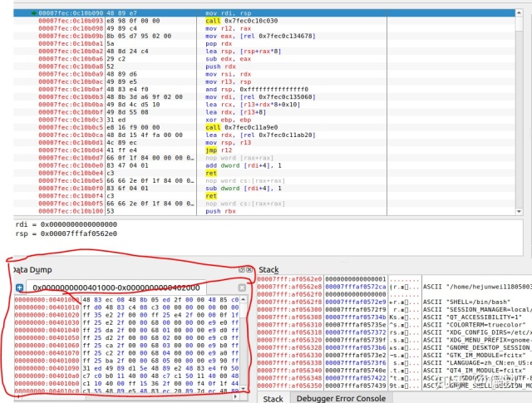Screen dimensions: 532x403
Task: Click the disassembly scrollbar up arrow
Action: (x=519, y=12)
